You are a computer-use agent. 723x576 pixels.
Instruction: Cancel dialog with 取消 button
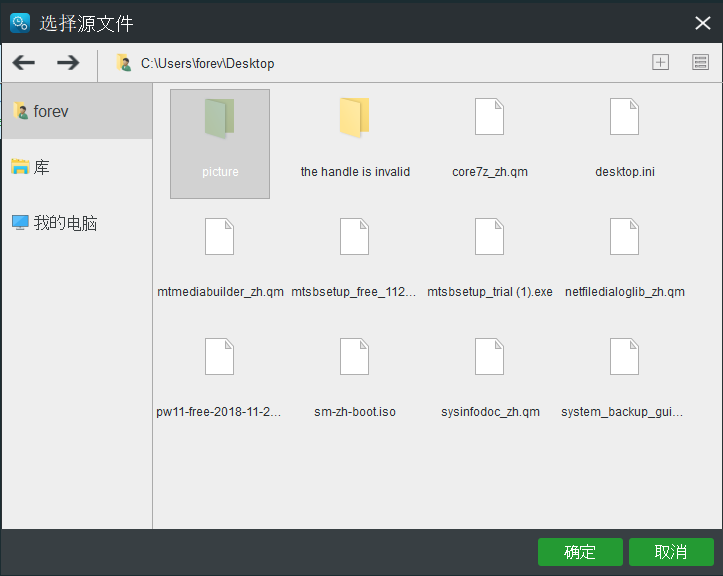(671, 552)
